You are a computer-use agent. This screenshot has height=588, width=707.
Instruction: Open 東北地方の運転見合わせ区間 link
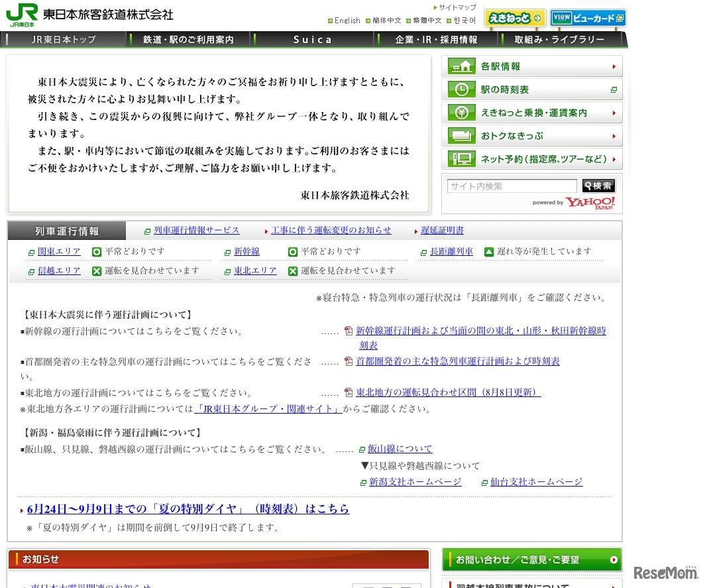point(448,392)
